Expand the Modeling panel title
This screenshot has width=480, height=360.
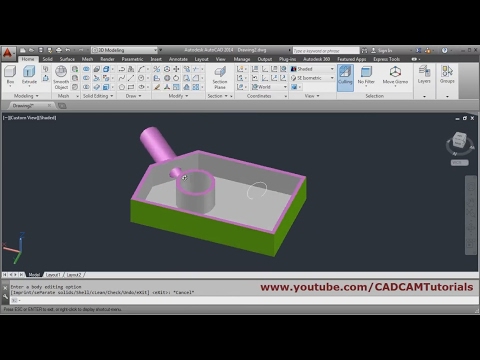(x=26, y=96)
